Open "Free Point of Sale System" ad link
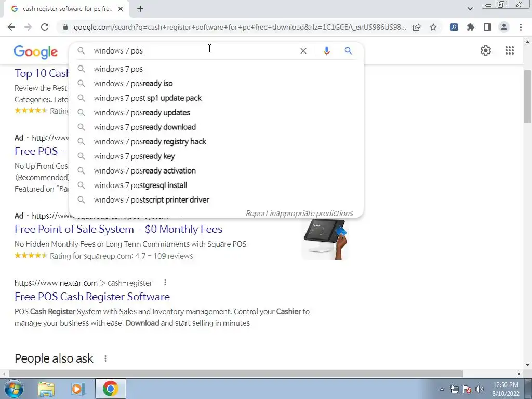 pos(118,229)
